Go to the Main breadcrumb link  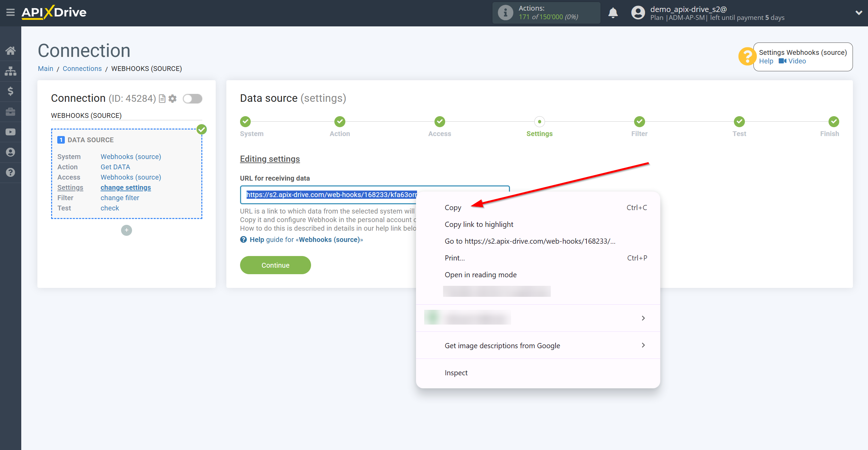tap(46, 69)
